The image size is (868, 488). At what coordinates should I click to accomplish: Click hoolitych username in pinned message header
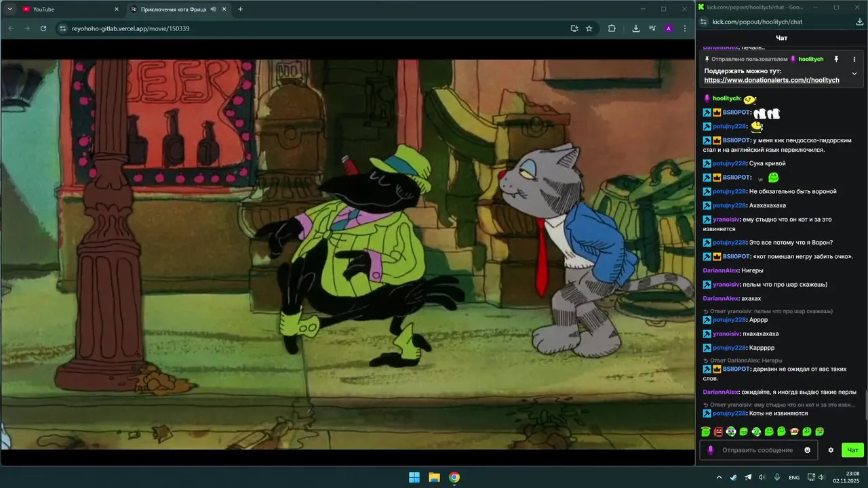coord(810,59)
